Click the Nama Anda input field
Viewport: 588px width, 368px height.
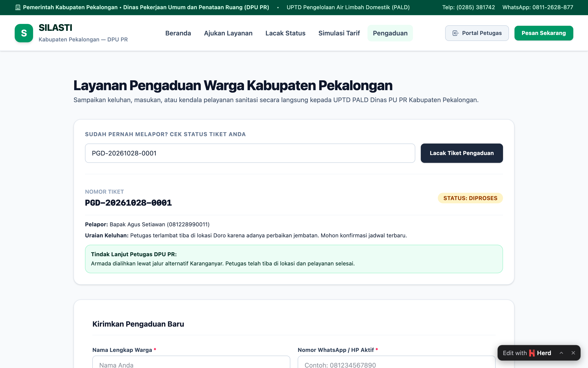(191, 362)
